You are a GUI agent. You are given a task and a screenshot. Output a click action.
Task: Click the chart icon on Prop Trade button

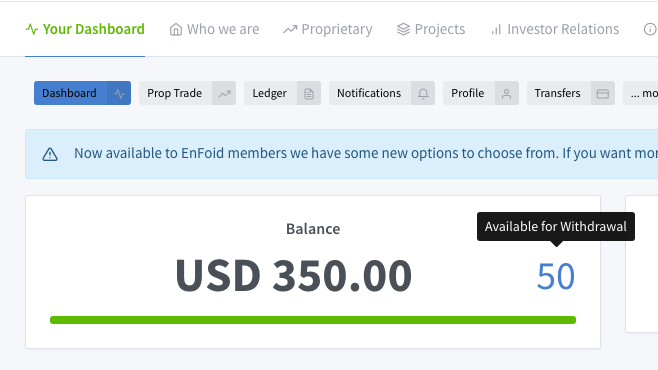tap(225, 94)
